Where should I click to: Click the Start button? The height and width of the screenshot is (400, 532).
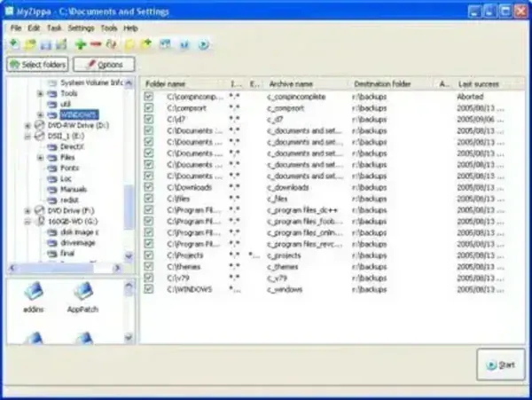coord(501,365)
